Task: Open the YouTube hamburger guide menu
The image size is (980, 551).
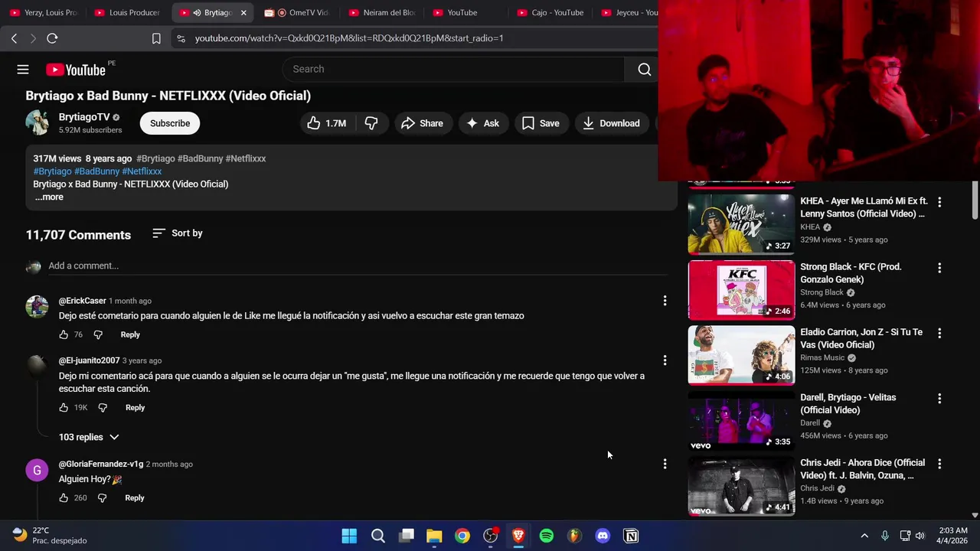Action: point(23,70)
